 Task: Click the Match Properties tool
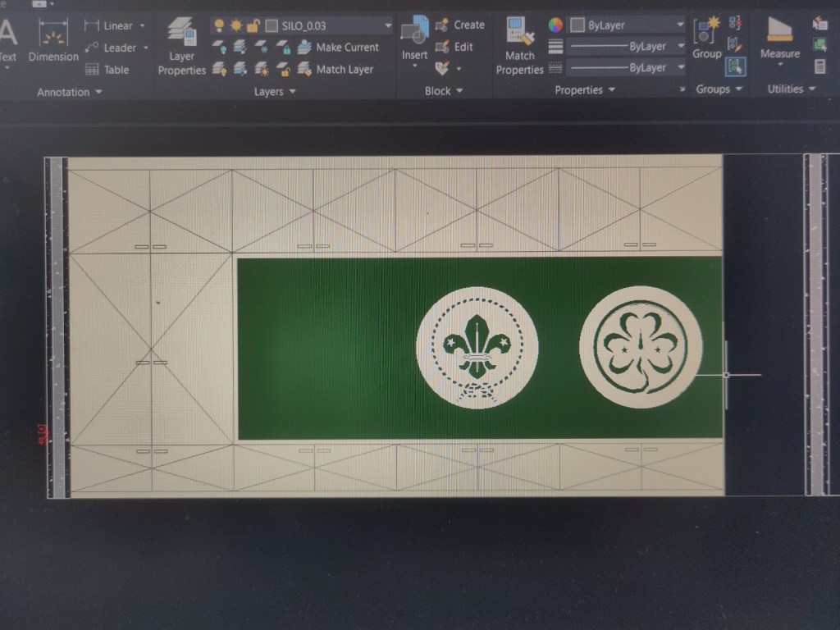click(x=519, y=44)
